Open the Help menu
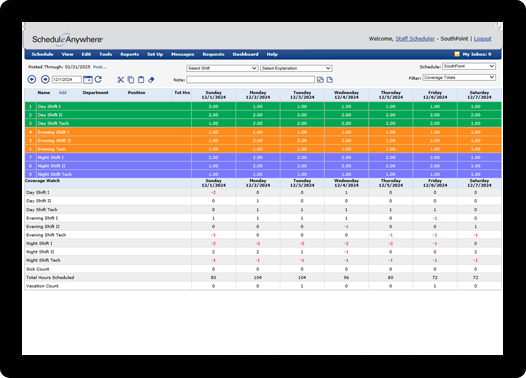Screen dimensions: 526x378 pos(272,54)
